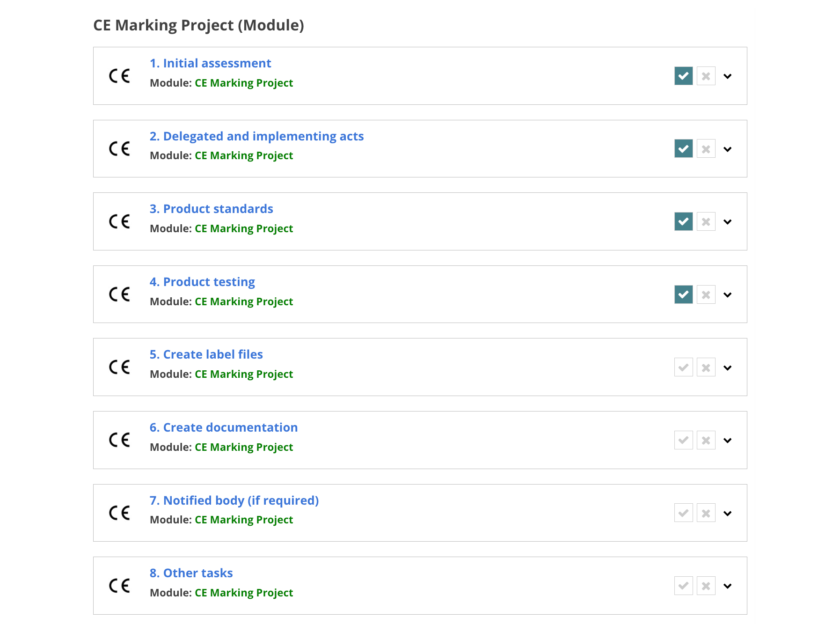Image resolution: width=840 pixels, height=632 pixels.
Task: Open the '5. Create label files' link
Action: point(206,354)
